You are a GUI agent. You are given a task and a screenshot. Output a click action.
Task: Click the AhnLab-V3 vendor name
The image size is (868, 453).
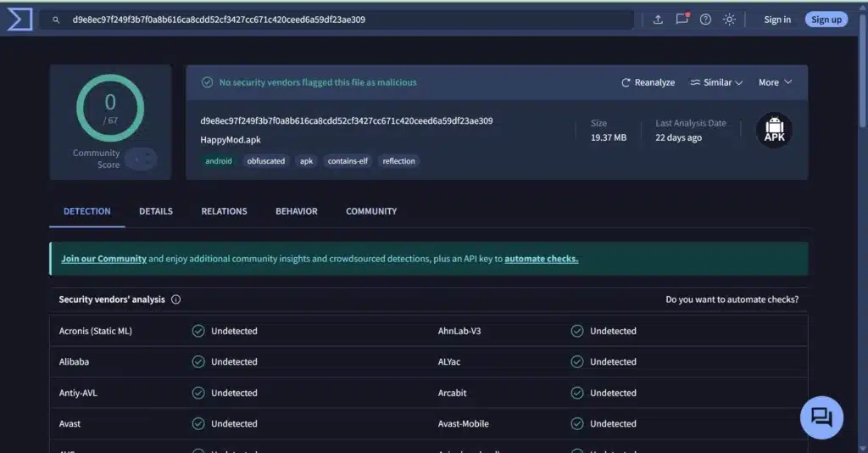(459, 331)
